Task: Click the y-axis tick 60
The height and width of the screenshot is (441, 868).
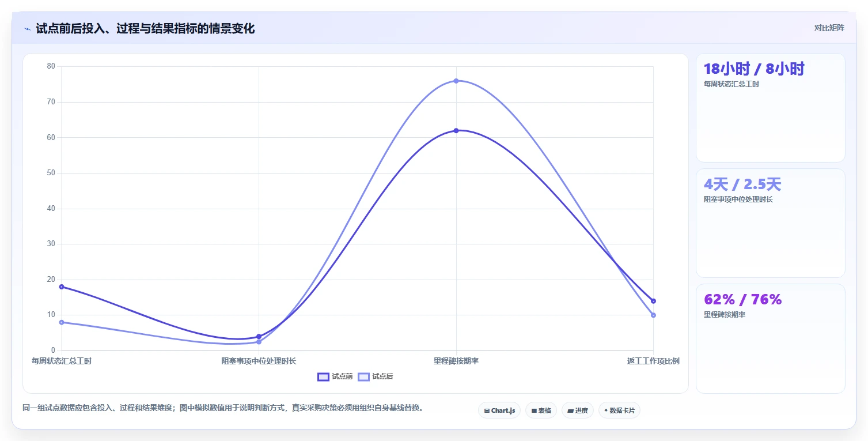Action: pyautogui.click(x=51, y=137)
